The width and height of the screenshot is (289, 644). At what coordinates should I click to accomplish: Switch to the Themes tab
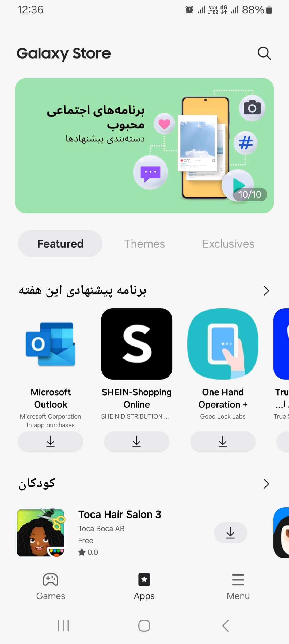pyautogui.click(x=144, y=244)
